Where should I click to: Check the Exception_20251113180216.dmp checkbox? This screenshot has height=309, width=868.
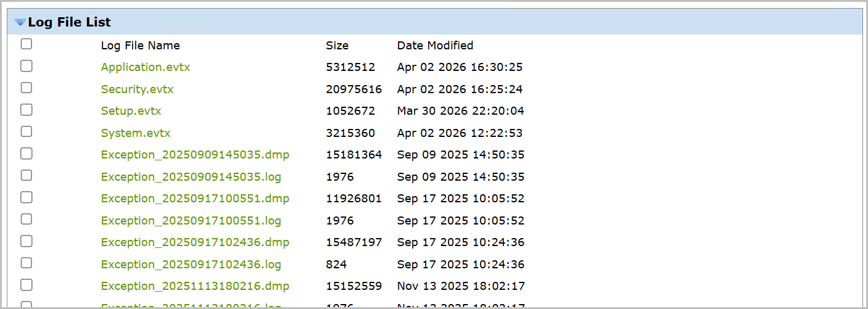tap(27, 285)
